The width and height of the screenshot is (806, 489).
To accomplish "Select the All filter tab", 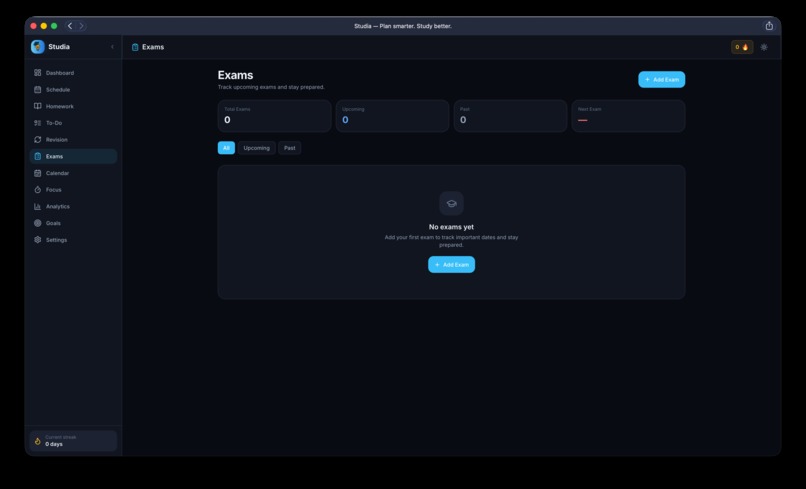I will click(226, 148).
